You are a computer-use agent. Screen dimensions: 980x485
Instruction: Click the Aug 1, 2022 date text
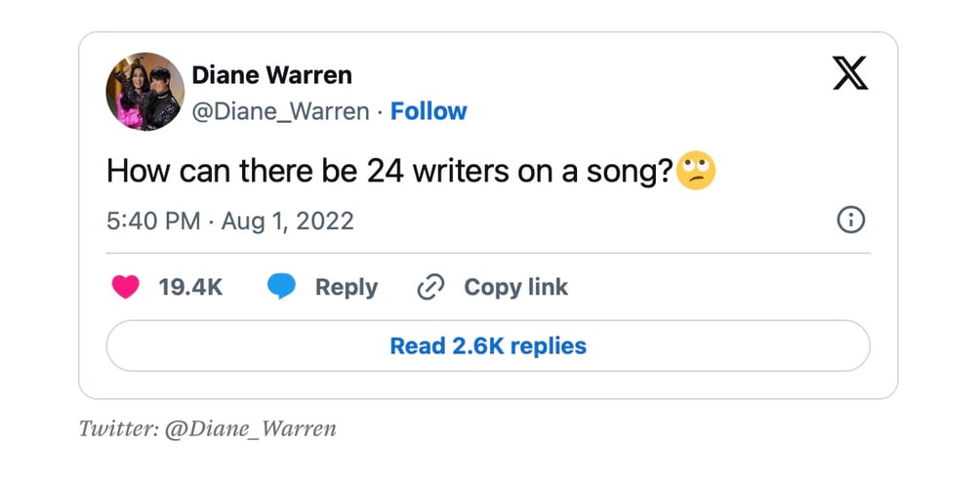coord(288,221)
